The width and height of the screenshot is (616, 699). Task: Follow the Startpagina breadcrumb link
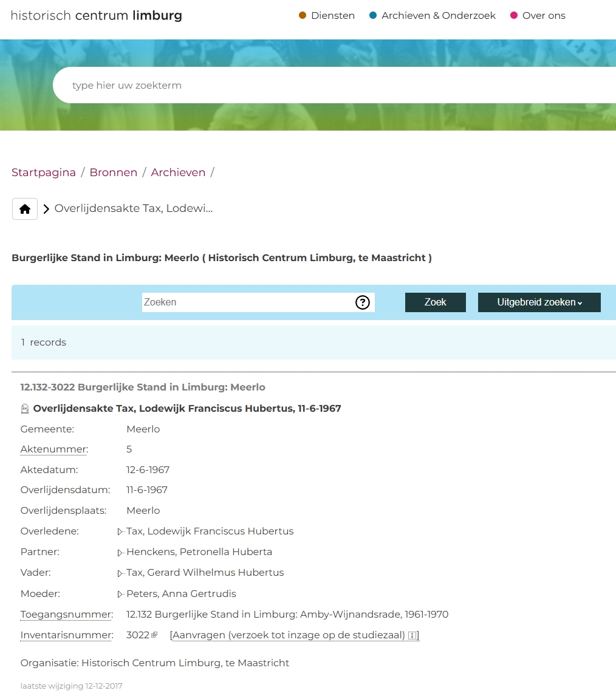tap(44, 172)
